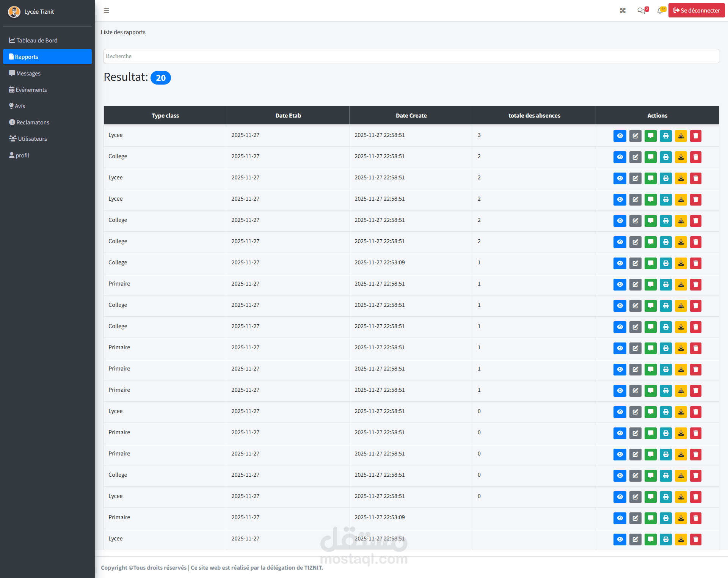This screenshot has width=728, height=578.
Task: Delete the last row report
Action: [x=696, y=539]
